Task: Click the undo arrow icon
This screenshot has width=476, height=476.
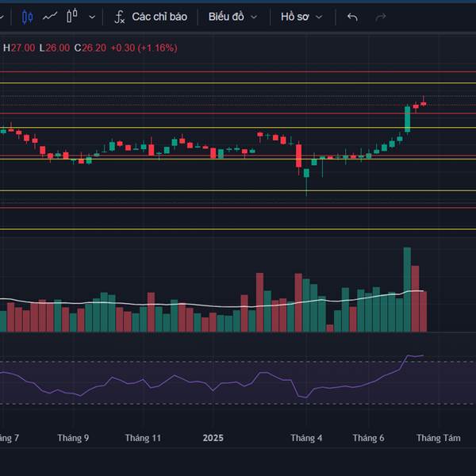Action: [352, 17]
